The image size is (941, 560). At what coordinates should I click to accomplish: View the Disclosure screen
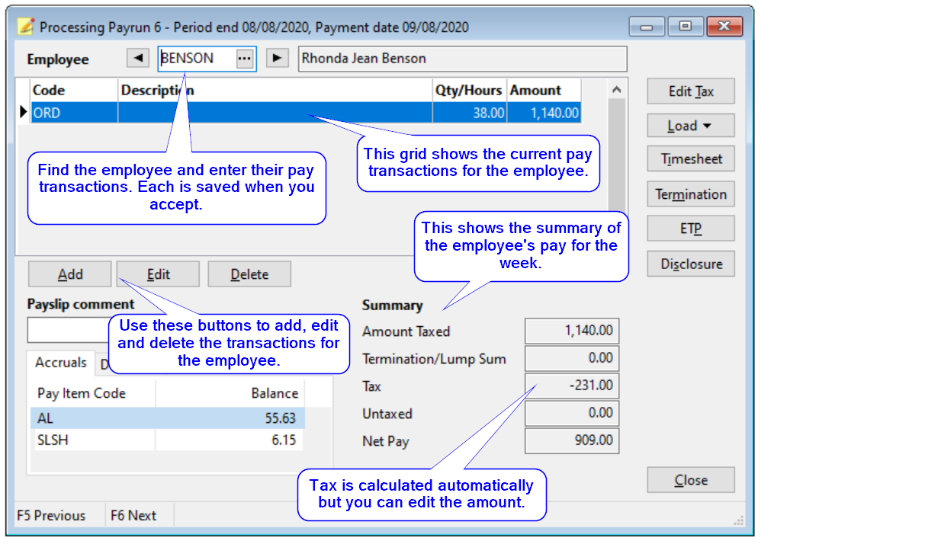(x=690, y=264)
